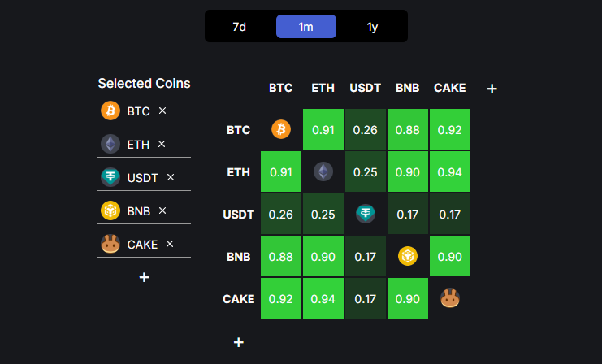
Task: Remove BTC from selected coins
Action: click(x=162, y=110)
